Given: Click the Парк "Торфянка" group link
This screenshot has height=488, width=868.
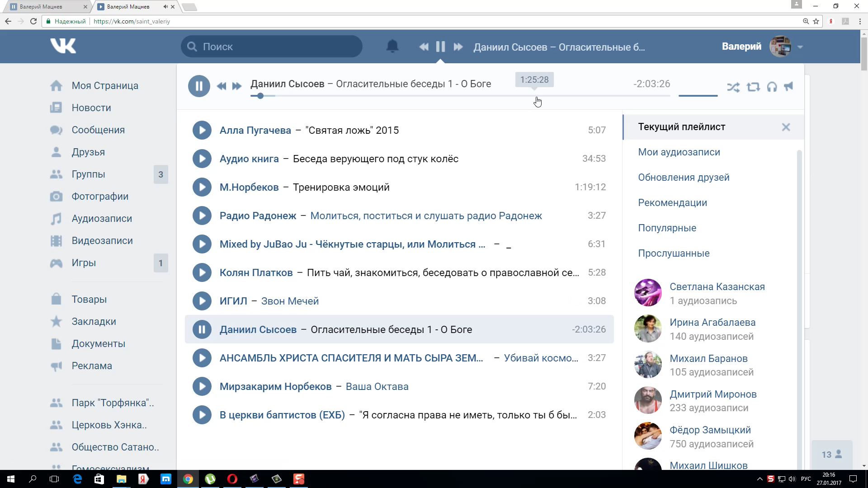Looking at the screenshot, I should (113, 403).
